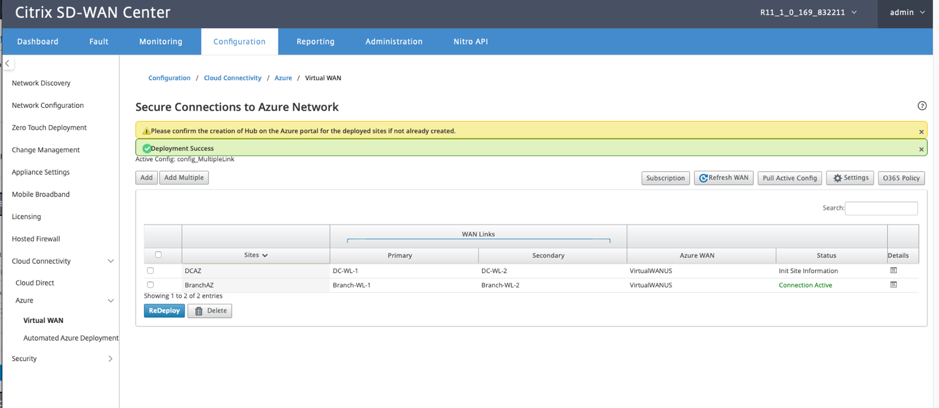Image resolution: width=939 pixels, height=408 pixels.
Task: Click the Init Site Information status text
Action: click(808, 271)
